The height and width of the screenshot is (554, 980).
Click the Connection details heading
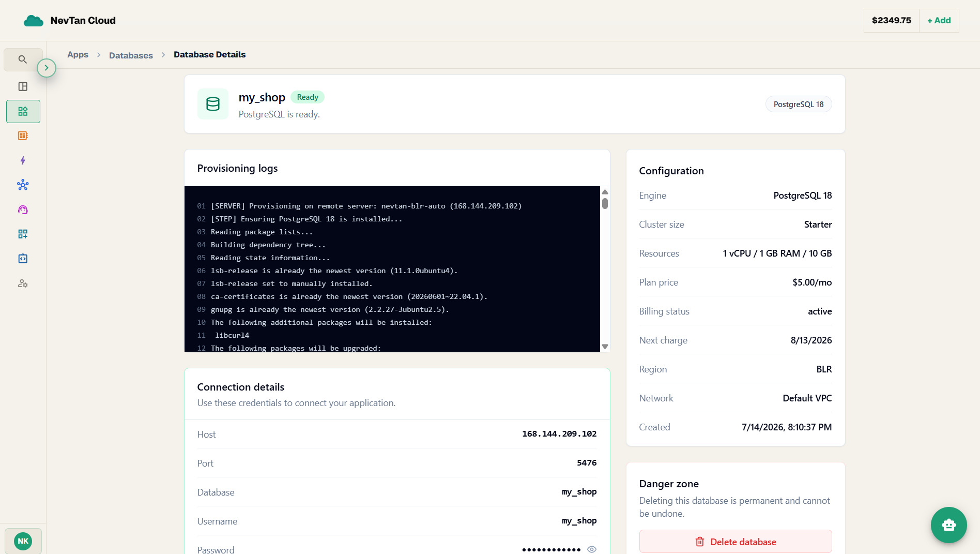[241, 387]
